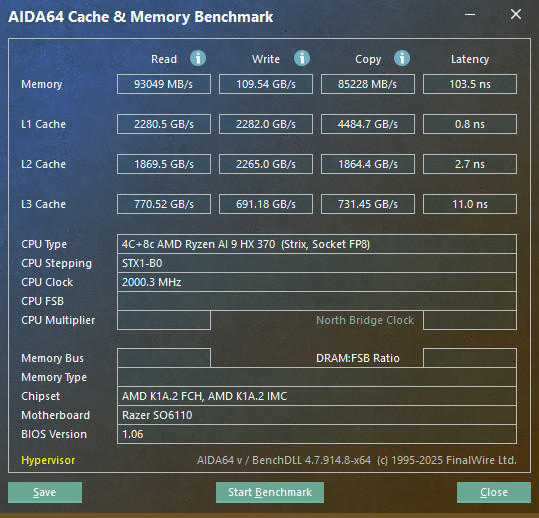Click the info icon beside Read

[198, 58]
